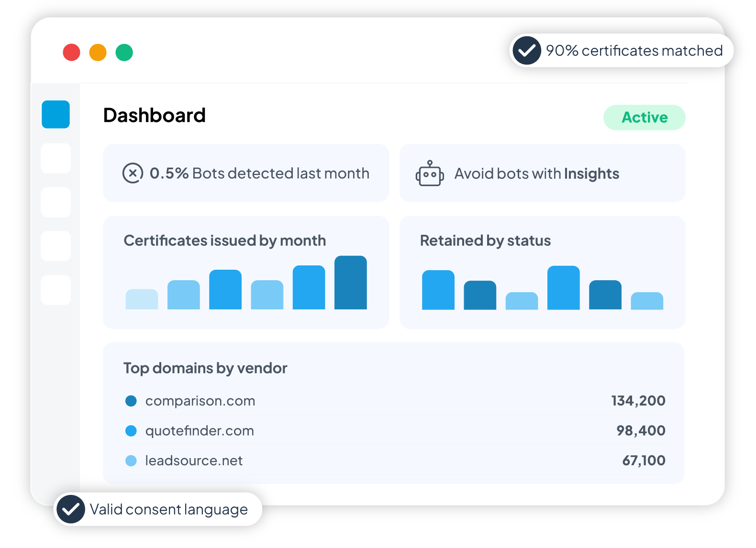
Task: Click the X-circle icon next to 0.5%
Action: [133, 173]
